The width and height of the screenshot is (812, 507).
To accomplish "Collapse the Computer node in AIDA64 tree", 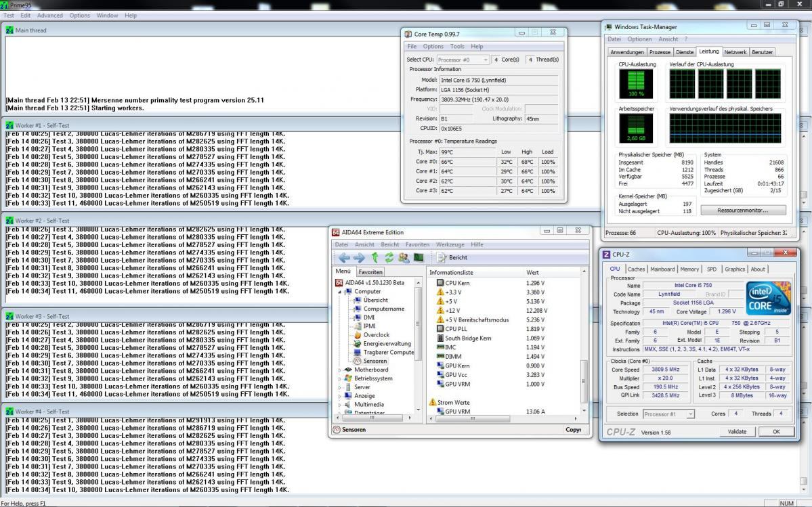I will (x=340, y=292).
